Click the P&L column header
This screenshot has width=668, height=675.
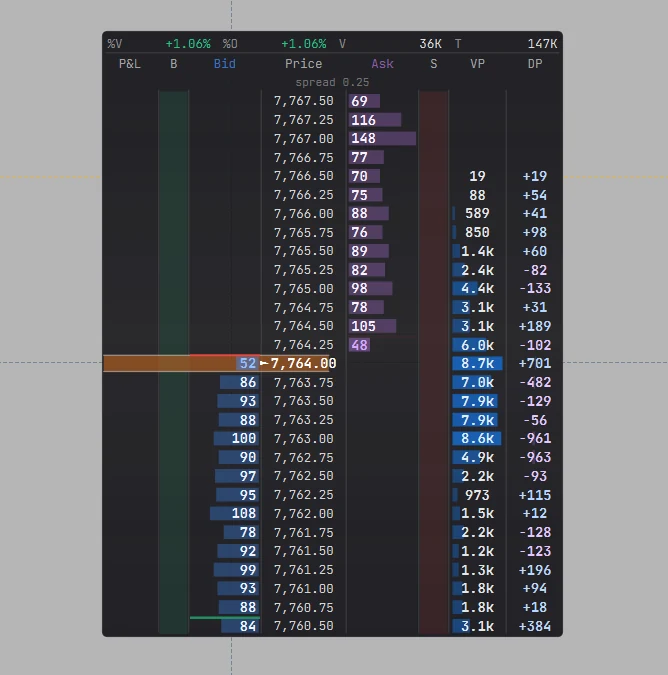tap(130, 64)
